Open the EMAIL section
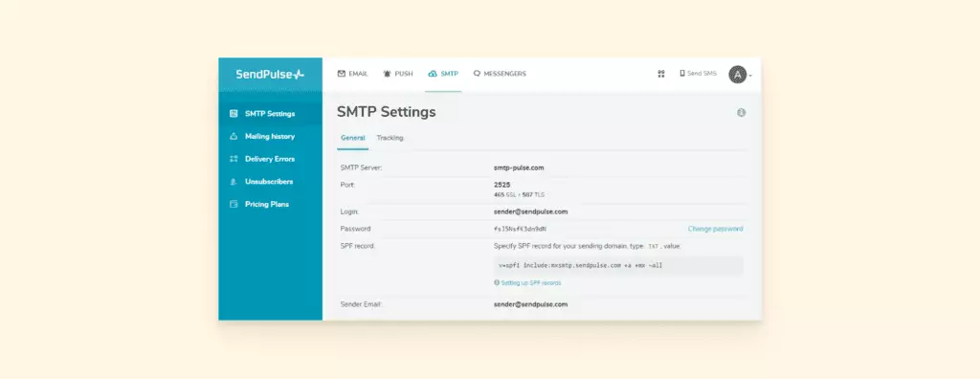The width and height of the screenshot is (980, 379). point(352,74)
